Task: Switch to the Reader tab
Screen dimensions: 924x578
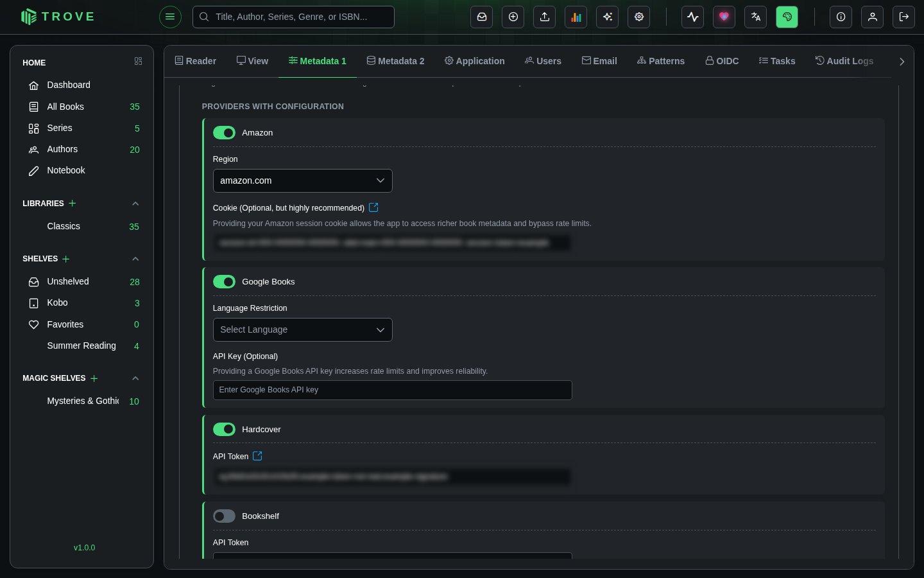Action: (x=196, y=62)
